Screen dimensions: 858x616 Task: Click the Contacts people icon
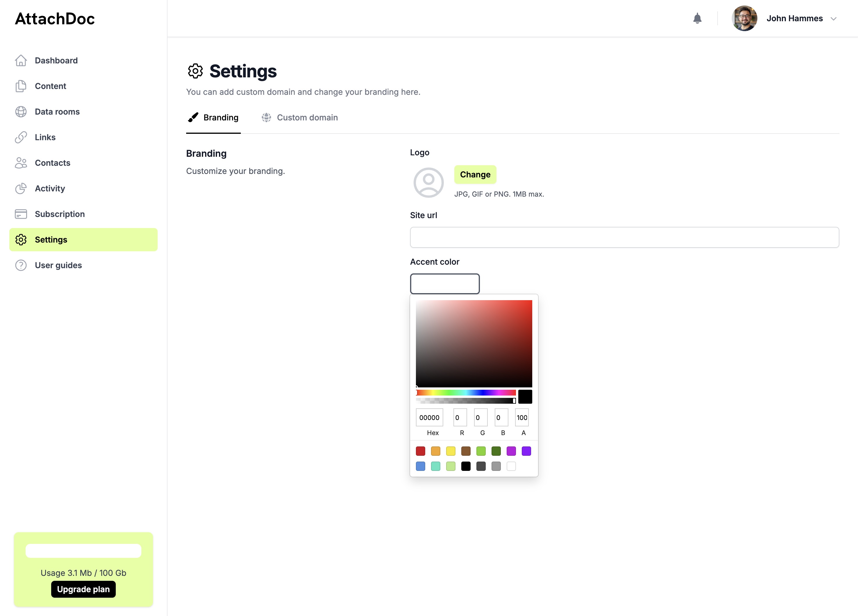(x=21, y=163)
